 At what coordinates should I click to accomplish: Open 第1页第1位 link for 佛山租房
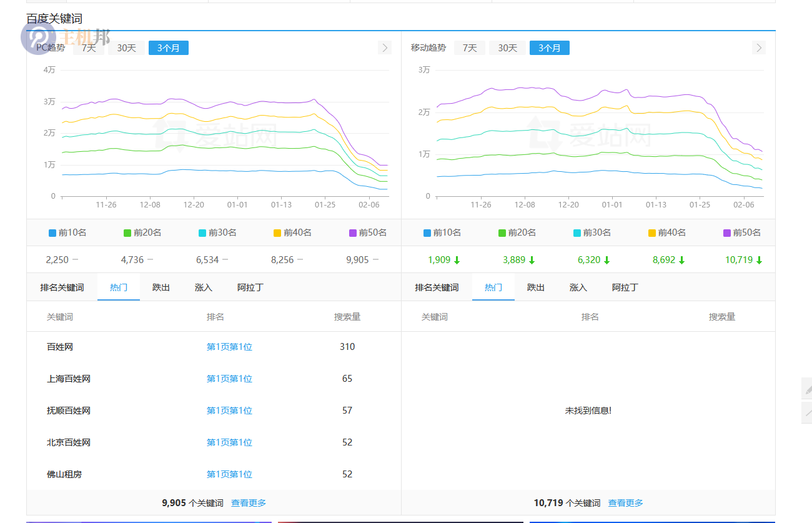229,474
